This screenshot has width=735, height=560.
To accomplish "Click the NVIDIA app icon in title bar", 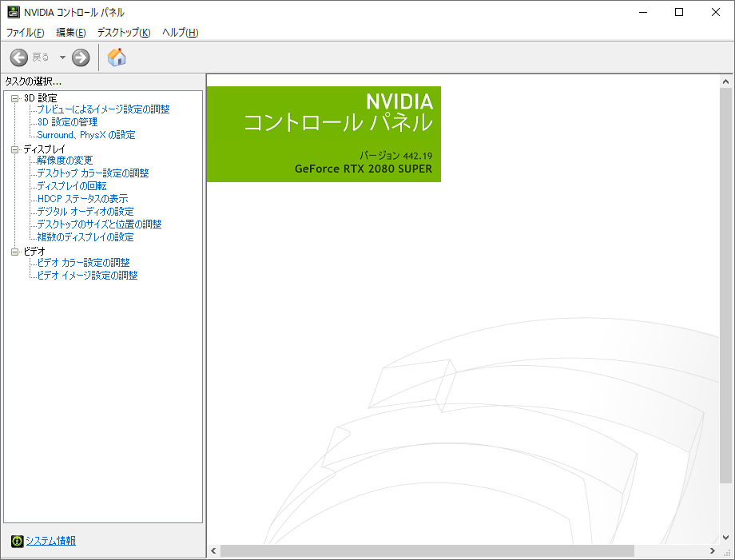I will point(14,12).
